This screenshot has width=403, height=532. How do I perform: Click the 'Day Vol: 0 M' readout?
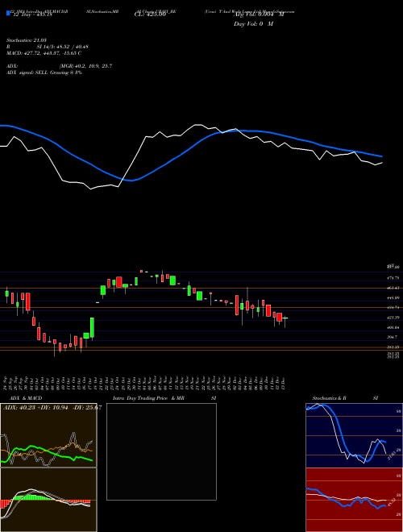[253, 23]
